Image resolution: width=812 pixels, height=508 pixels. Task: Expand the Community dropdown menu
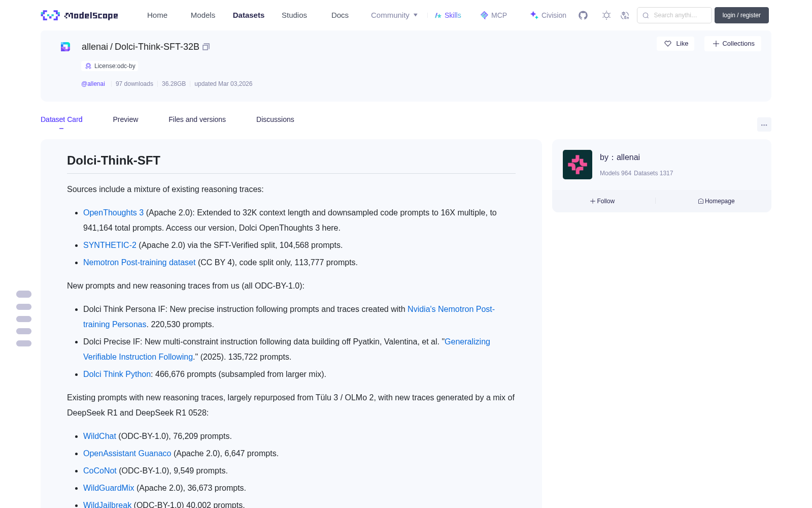394,15
